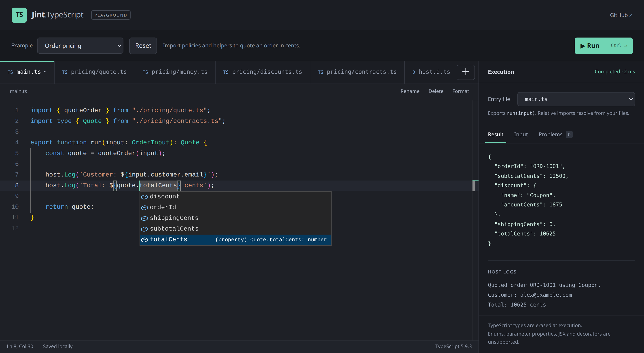Click 'Quoted order ORD-1001 using Coupon.' log
Viewport: 644px width, 353px height.
point(544,285)
